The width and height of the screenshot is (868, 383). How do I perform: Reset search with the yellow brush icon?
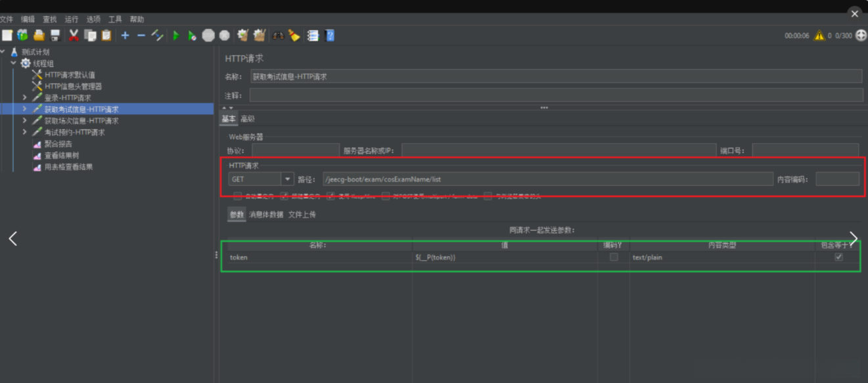[x=294, y=35]
